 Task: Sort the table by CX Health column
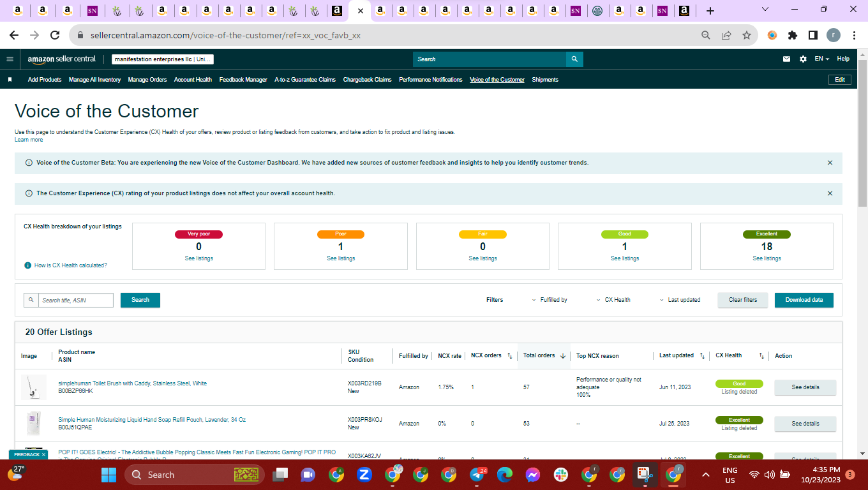[761, 356]
